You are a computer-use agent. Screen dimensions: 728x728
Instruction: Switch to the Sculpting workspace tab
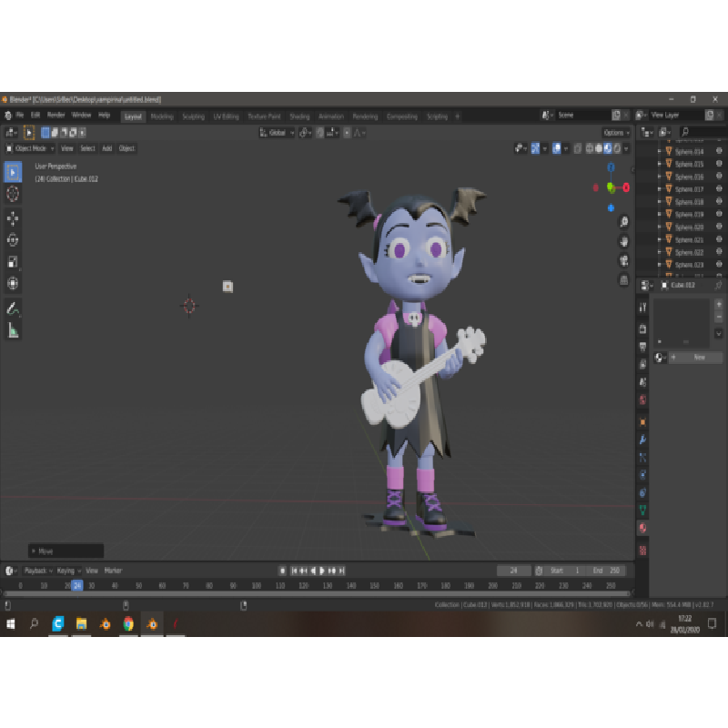193,116
